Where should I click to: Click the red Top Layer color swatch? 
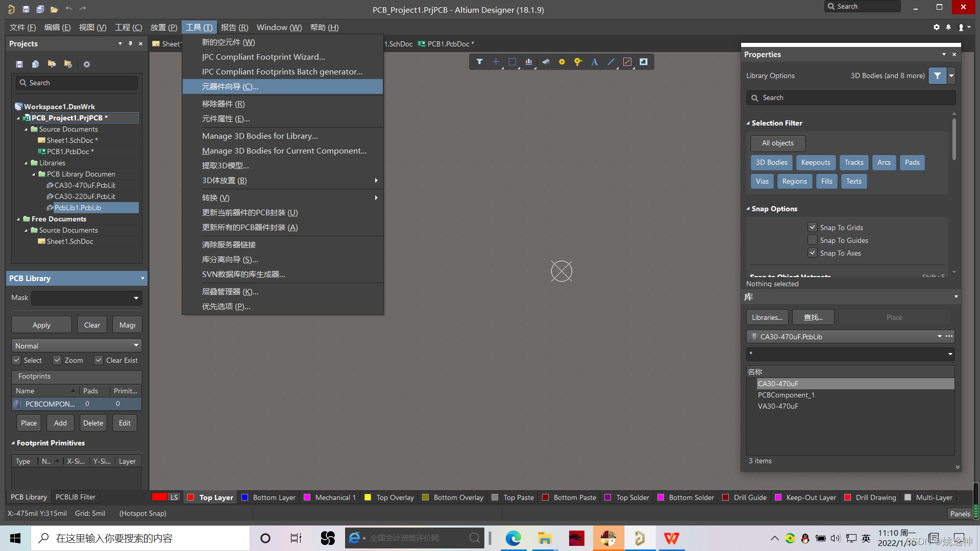pos(191,497)
